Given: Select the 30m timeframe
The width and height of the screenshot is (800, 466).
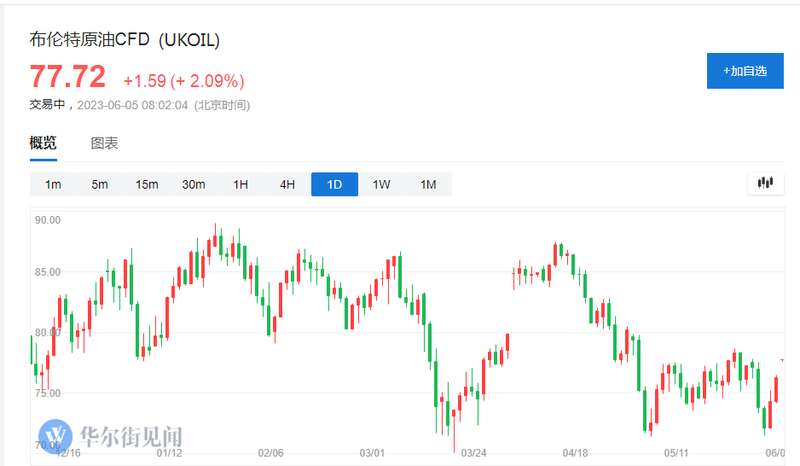Looking at the screenshot, I should pos(194,184).
